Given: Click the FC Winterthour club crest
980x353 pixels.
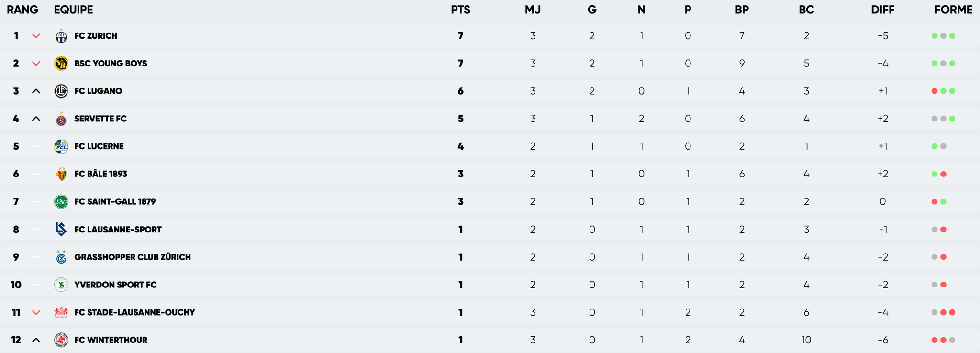Looking at the screenshot, I should tap(61, 340).
